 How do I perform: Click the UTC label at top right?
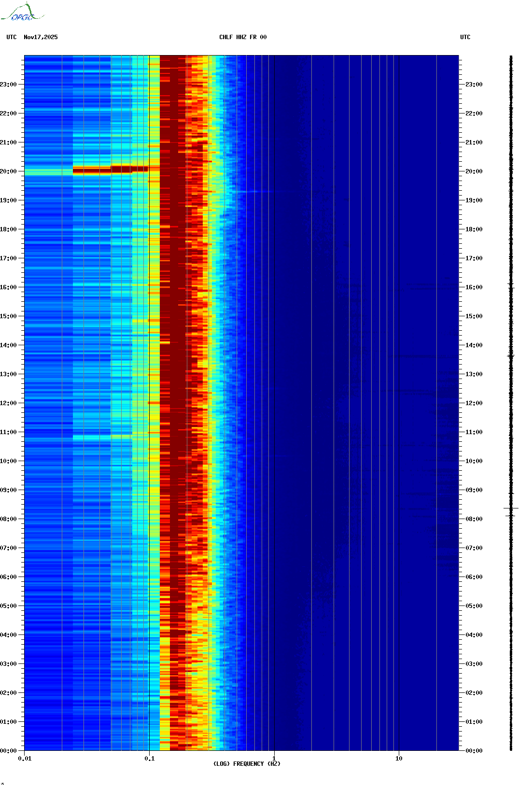pyautogui.click(x=465, y=37)
